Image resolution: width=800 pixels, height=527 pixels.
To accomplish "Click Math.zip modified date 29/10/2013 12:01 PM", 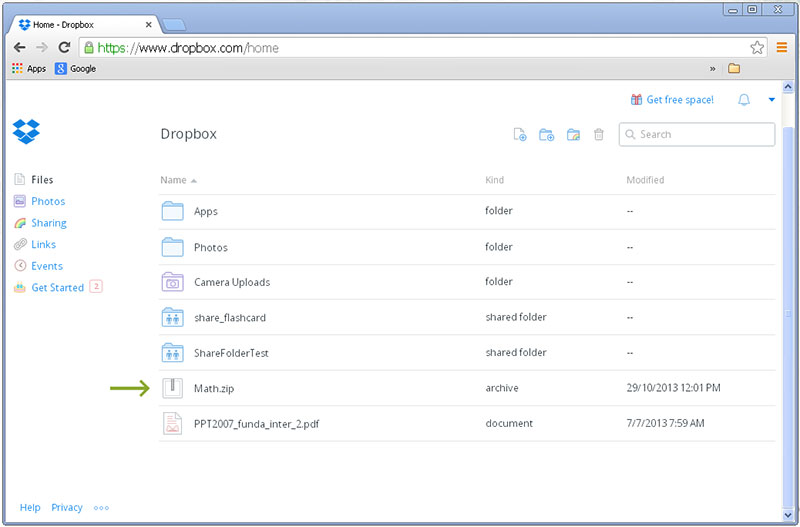I will [673, 388].
